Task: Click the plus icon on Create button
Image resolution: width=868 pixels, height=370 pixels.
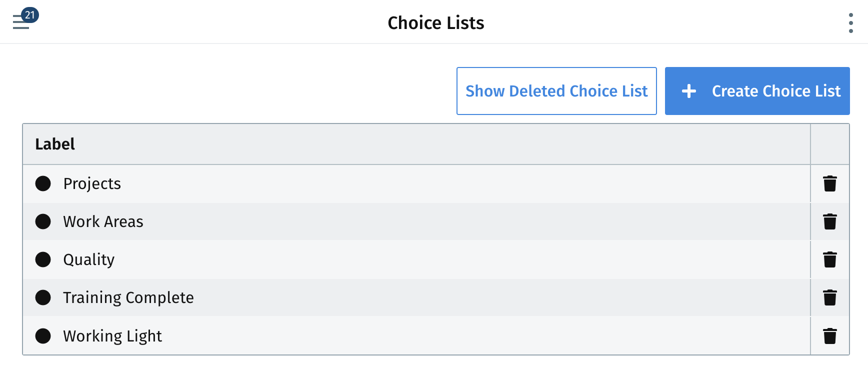Action: pos(689,91)
